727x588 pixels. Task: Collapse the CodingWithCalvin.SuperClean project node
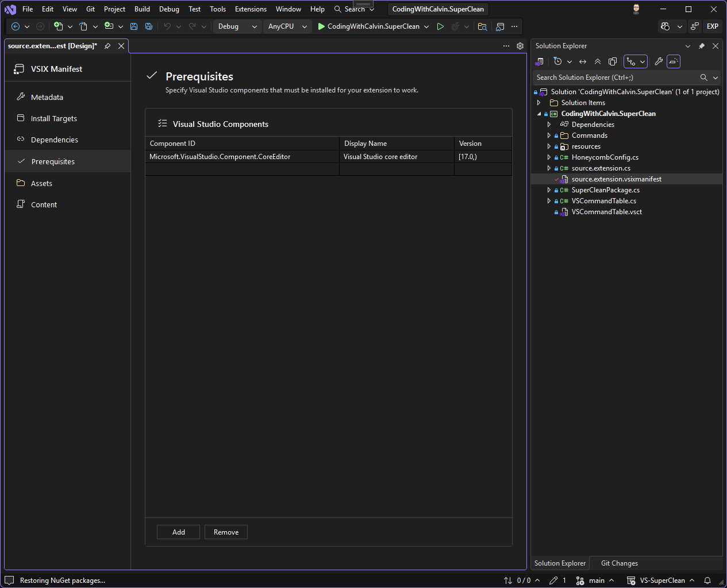click(539, 114)
